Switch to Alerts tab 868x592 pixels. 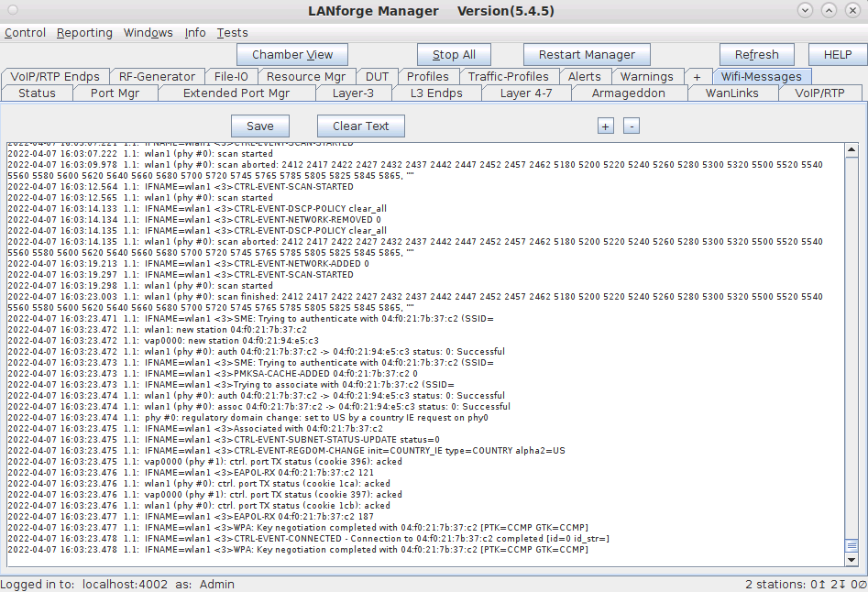(585, 76)
